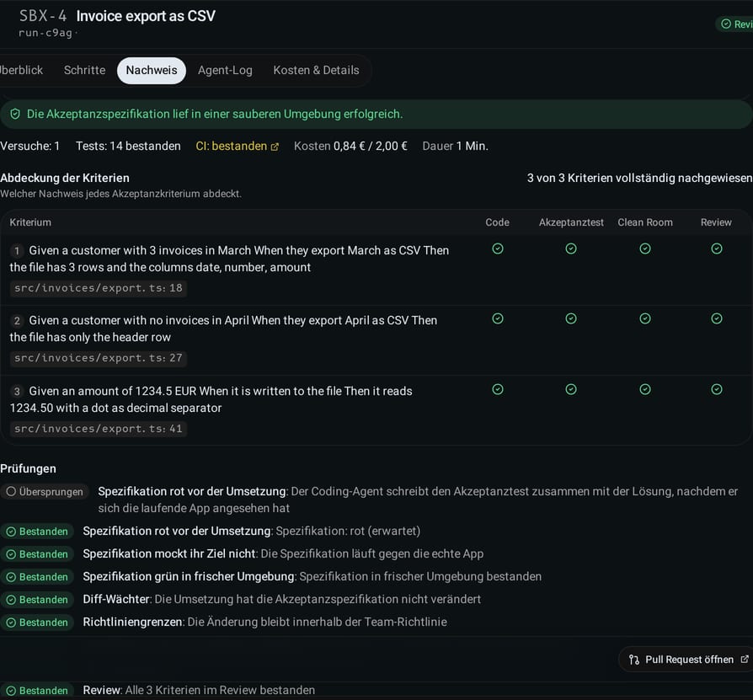The width and height of the screenshot is (753, 700).
Task: Click the external link icon next to CI: bestanden
Action: [x=275, y=147]
